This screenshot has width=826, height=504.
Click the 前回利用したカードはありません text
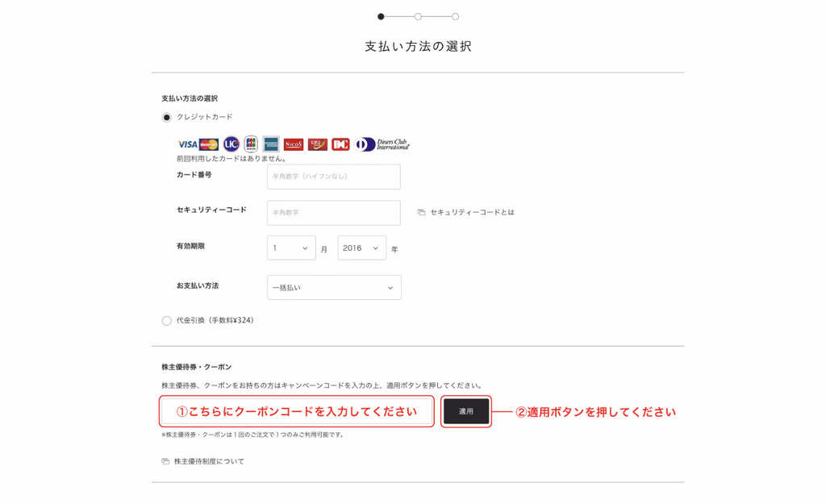pos(232,159)
